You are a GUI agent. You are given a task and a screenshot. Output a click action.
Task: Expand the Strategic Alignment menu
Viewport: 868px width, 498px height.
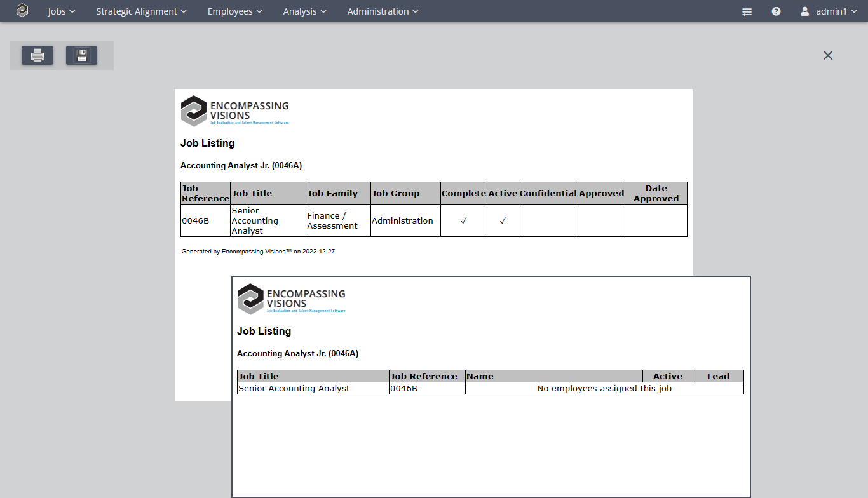tap(142, 11)
